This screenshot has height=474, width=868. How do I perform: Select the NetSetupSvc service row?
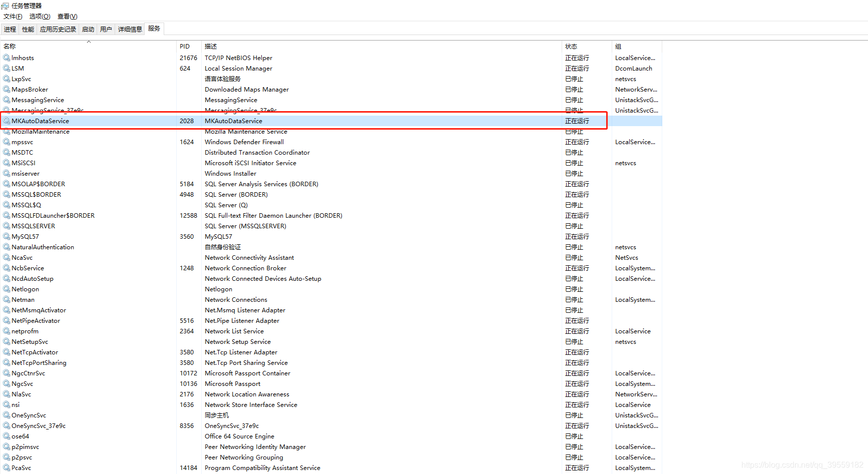[331, 341]
